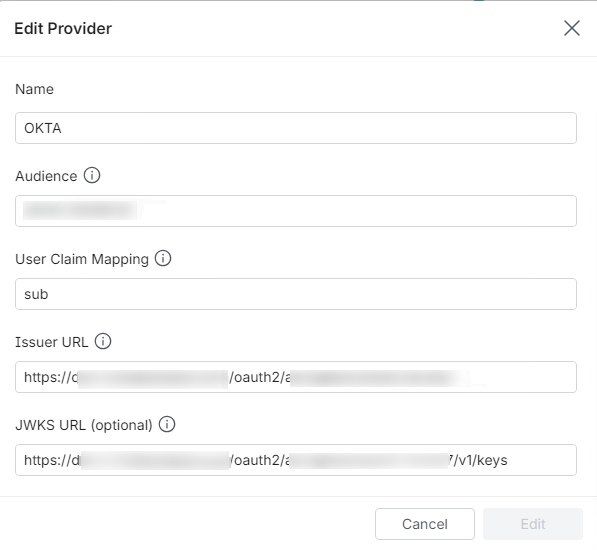This screenshot has height=550, width=597.
Task: Select the Issuer URL input box
Action: (296, 377)
